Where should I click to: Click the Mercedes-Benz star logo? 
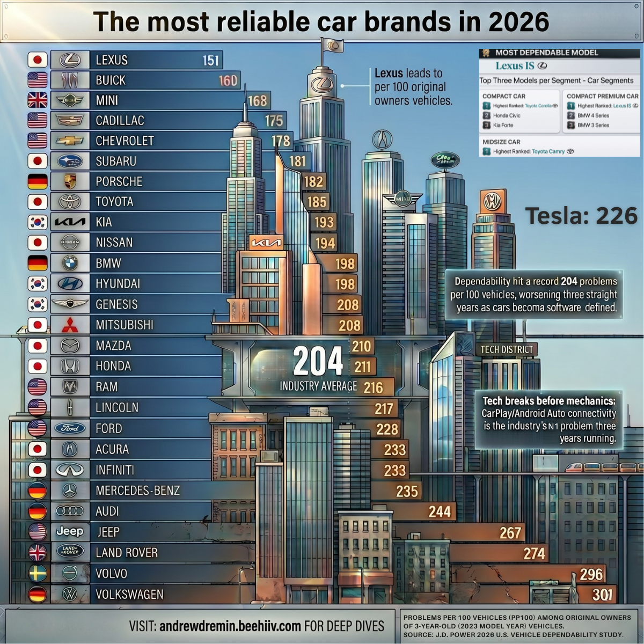click(x=70, y=490)
